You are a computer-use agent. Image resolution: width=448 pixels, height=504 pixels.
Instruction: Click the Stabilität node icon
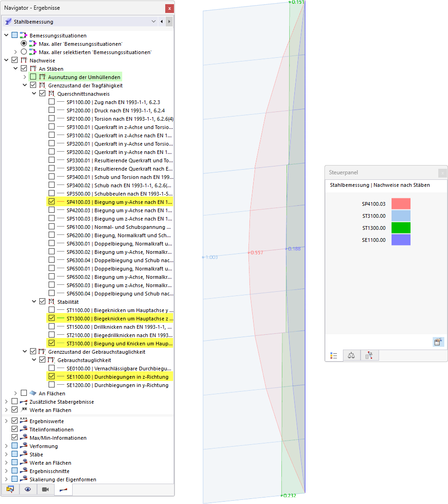pyautogui.click(x=51, y=301)
